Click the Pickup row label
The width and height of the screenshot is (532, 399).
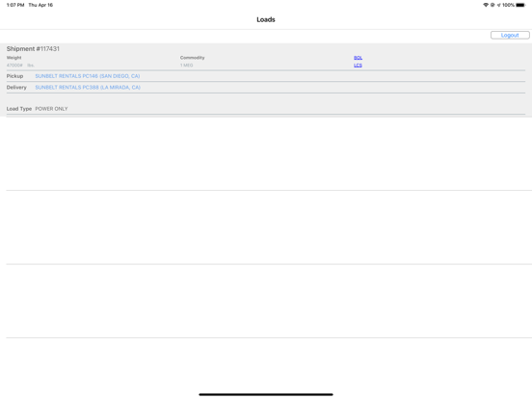(x=14, y=76)
